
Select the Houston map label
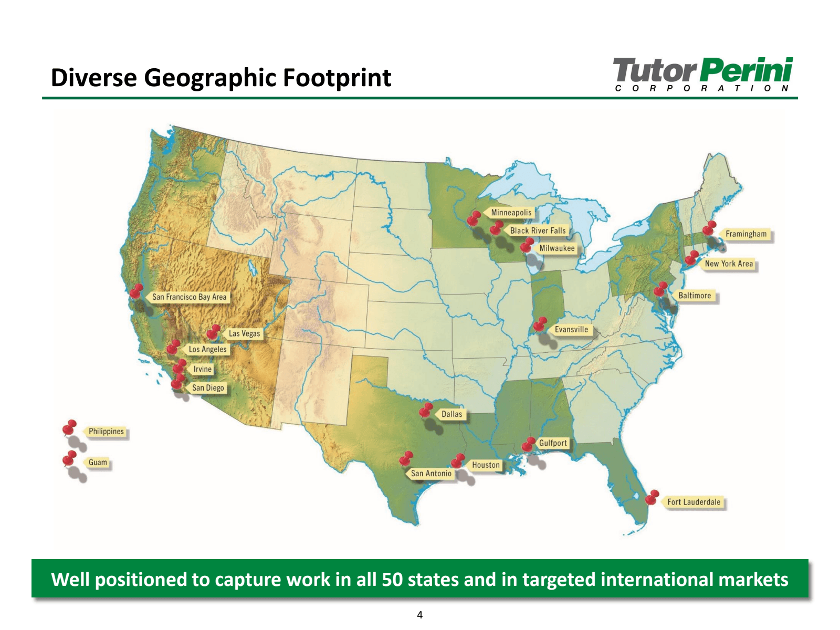[x=485, y=465]
